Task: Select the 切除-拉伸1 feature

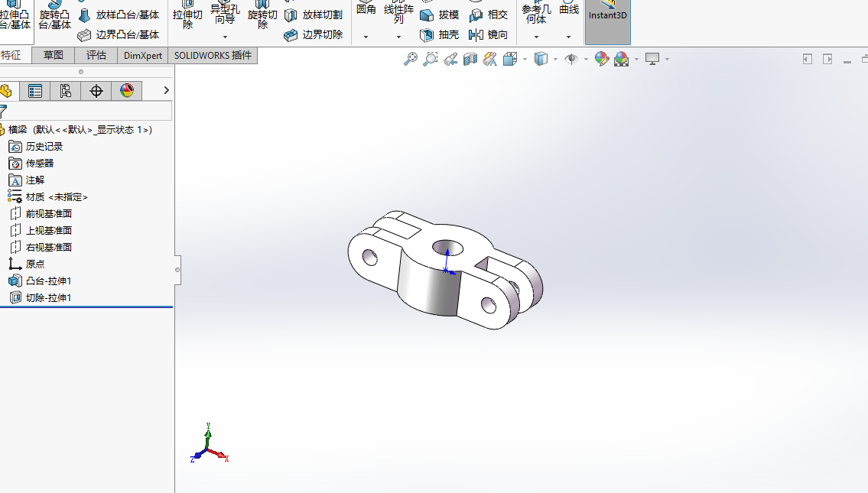Action: point(48,297)
